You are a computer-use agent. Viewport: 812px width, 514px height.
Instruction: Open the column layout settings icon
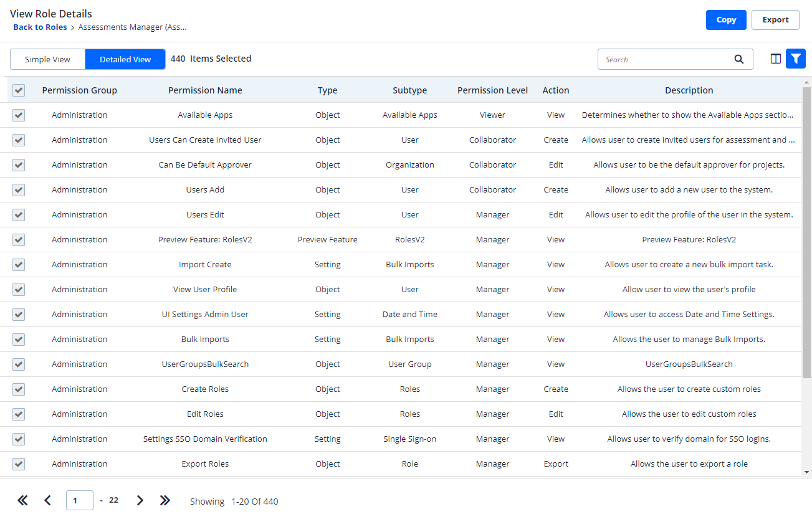point(775,59)
